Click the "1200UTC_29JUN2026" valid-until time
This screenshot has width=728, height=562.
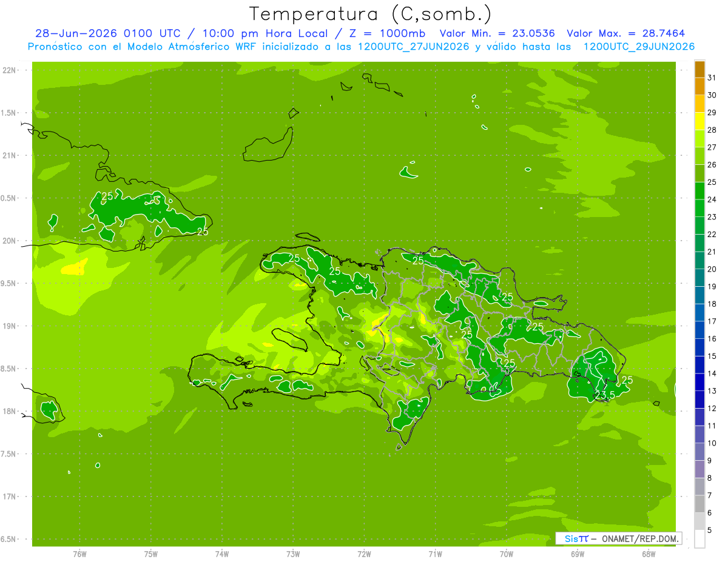coord(639,46)
